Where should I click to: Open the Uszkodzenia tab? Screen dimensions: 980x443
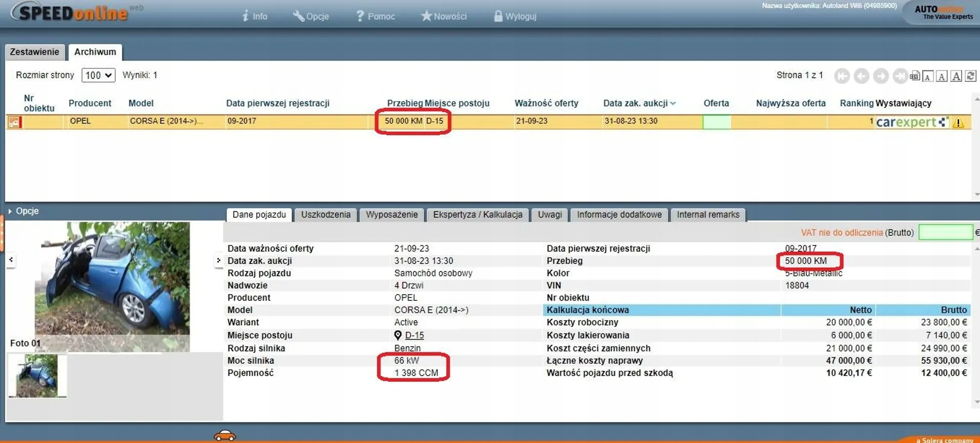pyautogui.click(x=325, y=215)
